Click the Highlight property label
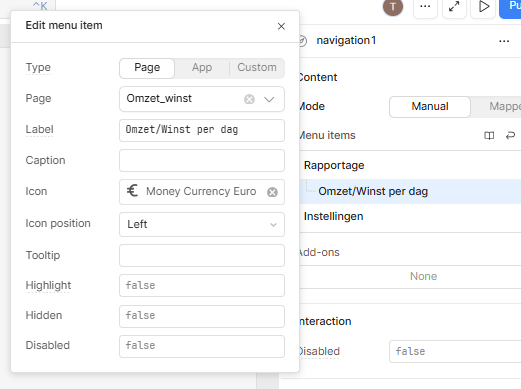The height and width of the screenshot is (389, 521). [x=48, y=285]
